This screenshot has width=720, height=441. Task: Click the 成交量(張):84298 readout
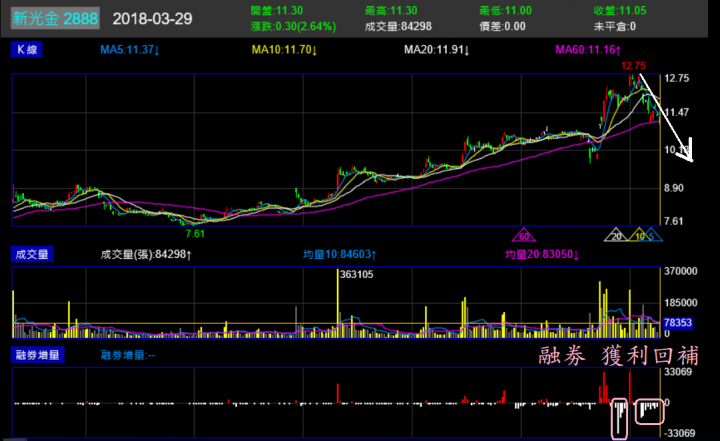coord(146,254)
